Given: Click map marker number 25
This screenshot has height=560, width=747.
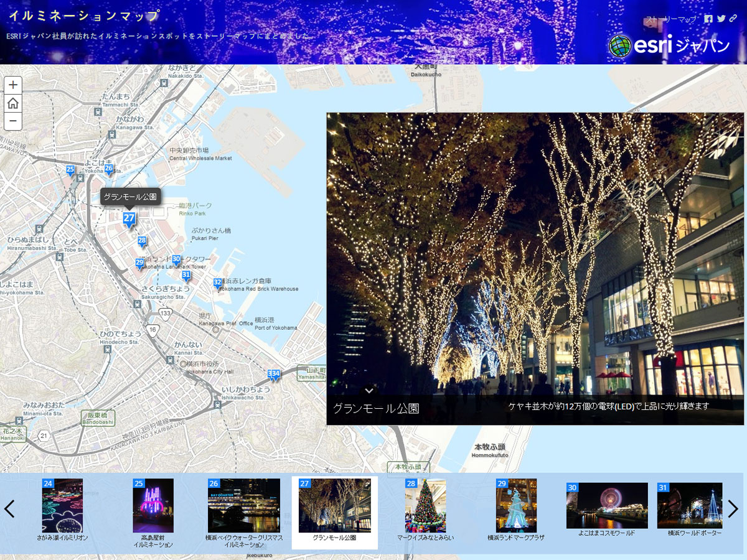Looking at the screenshot, I should pyautogui.click(x=70, y=170).
